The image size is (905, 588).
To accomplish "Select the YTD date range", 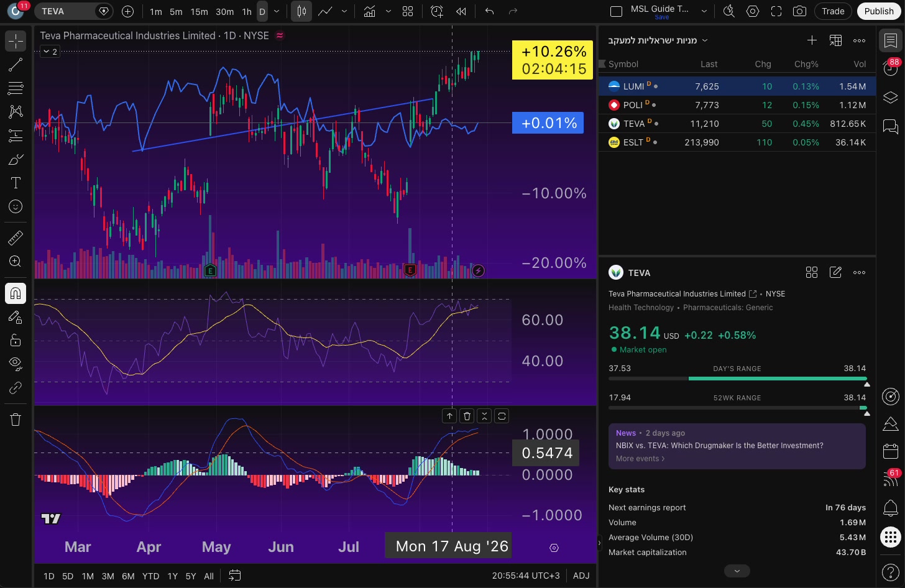I will [x=150, y=576].
